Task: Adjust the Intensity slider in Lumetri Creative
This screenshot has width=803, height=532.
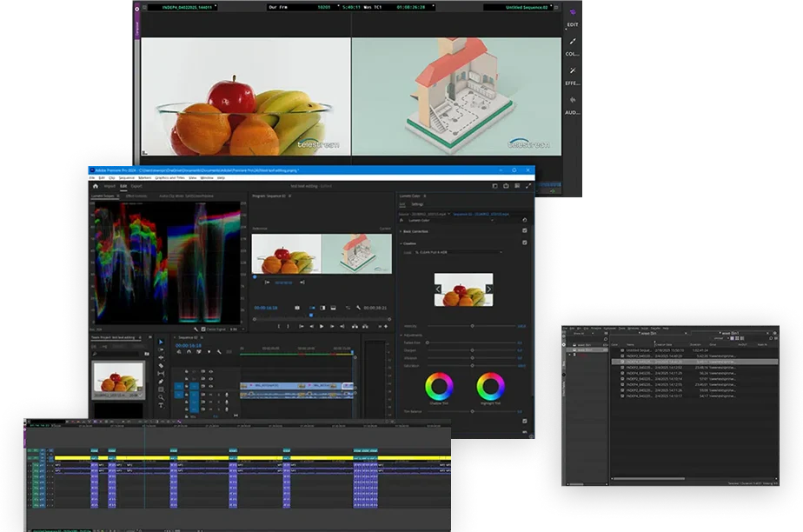Action: pos(472,326)
